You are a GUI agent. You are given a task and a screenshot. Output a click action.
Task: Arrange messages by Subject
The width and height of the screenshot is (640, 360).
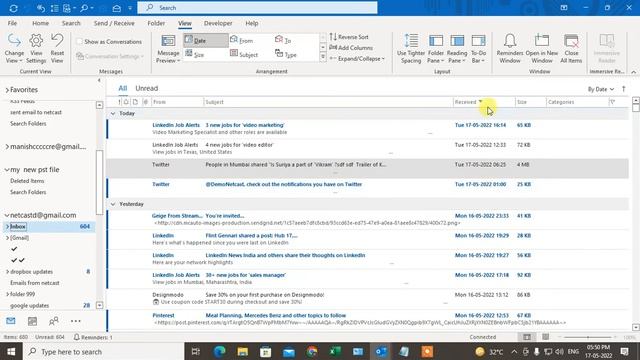[x=244, y=54]
